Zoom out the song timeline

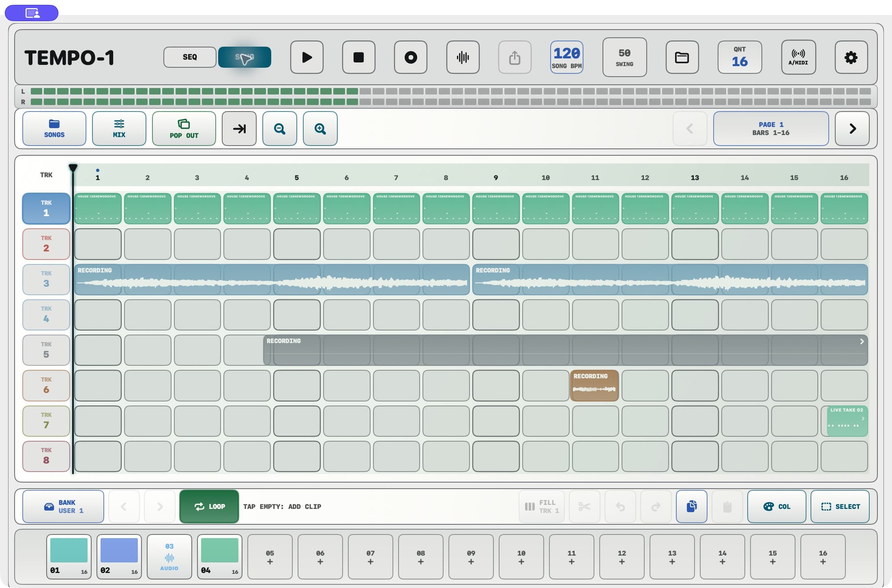(280, 129)
